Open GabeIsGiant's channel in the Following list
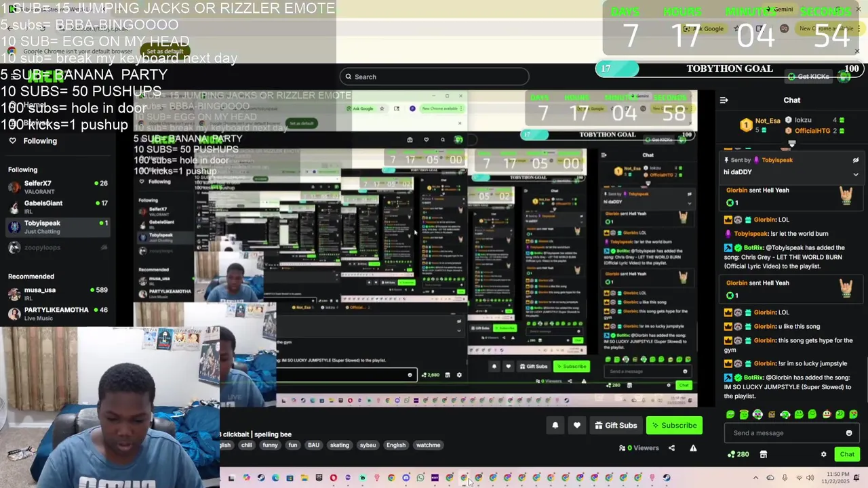 point(58,207)
